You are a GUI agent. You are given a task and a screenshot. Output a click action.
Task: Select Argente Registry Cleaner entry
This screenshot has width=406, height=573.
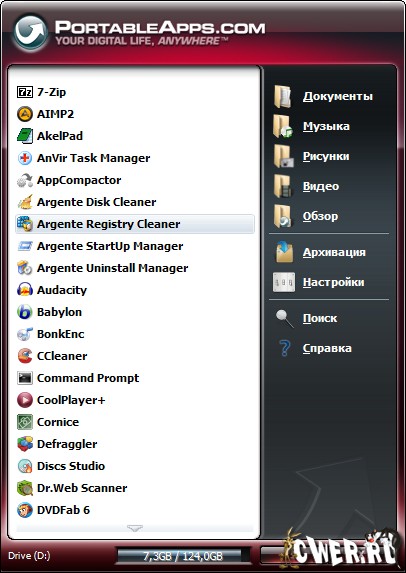(135, 224)
